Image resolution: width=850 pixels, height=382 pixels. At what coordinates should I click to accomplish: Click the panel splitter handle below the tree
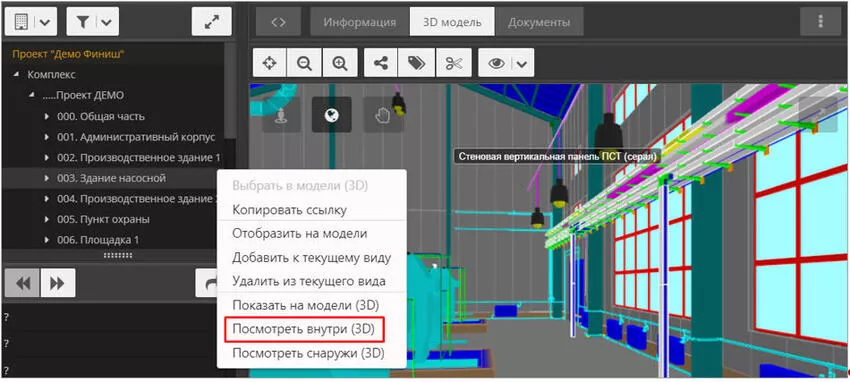118,255
